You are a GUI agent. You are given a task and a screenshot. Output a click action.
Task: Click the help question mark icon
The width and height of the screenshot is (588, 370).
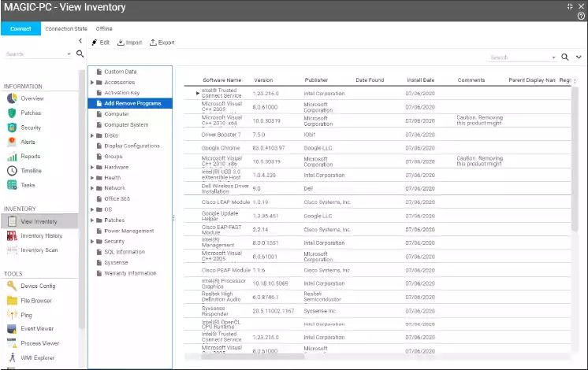click(581, 16)
